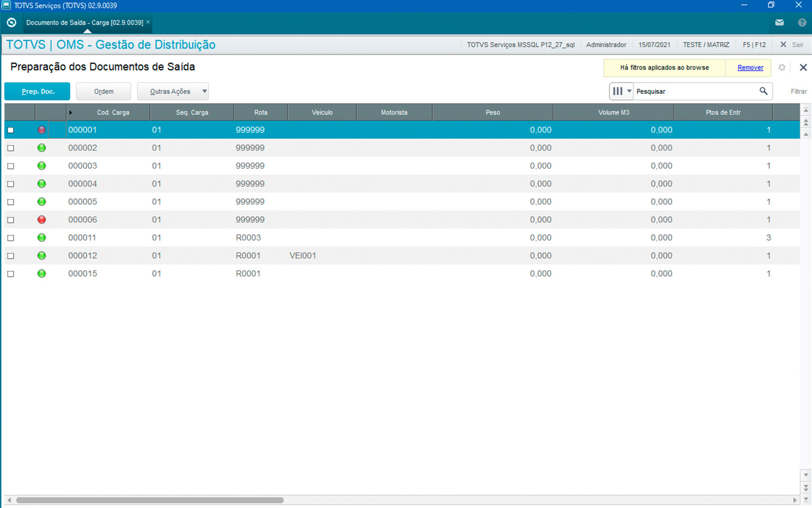Select checkbox for load 000015
This screenshot has width=812, height=508.
pos(11,274)
